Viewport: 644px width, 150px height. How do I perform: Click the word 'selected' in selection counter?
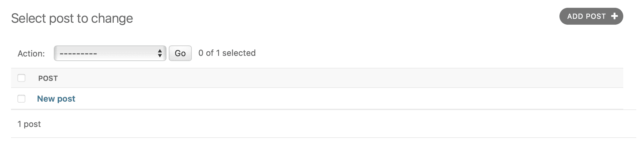point(239,53)
